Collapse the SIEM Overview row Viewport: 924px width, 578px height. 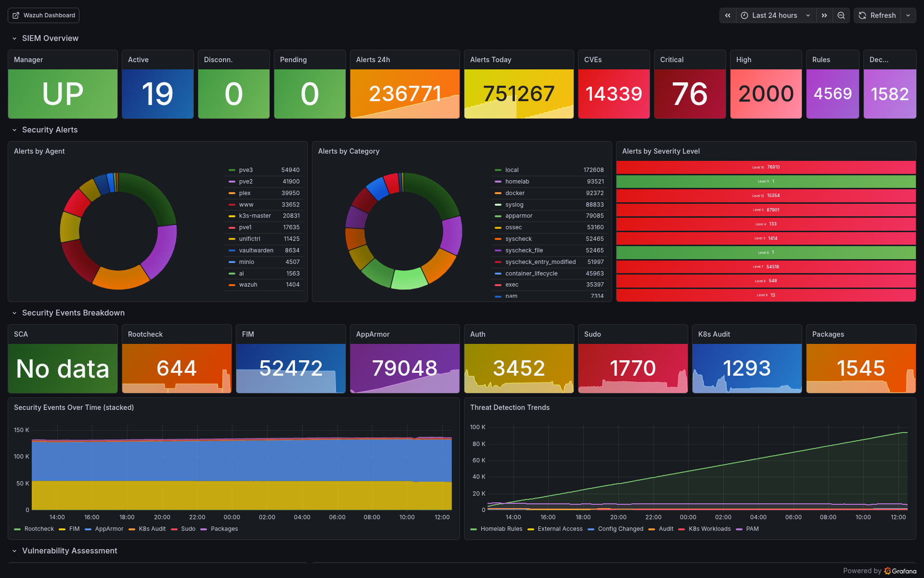(14, 39)
